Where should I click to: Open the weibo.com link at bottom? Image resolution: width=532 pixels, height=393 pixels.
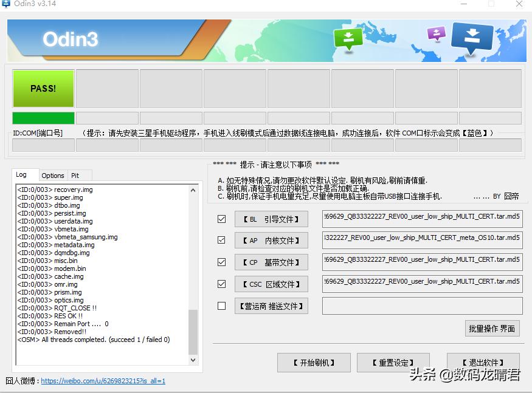tap(103, 381)
